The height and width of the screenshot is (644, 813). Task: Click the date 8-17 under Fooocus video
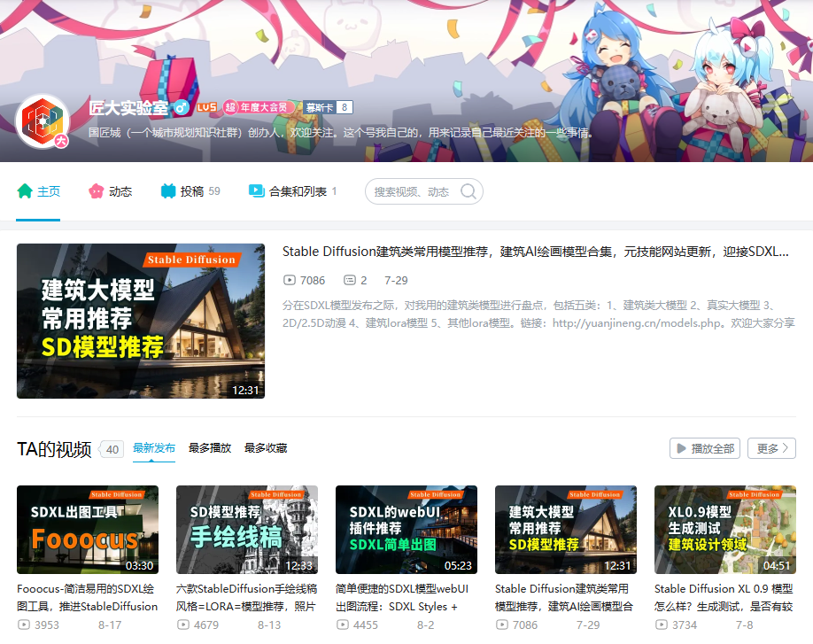point(110,625)
